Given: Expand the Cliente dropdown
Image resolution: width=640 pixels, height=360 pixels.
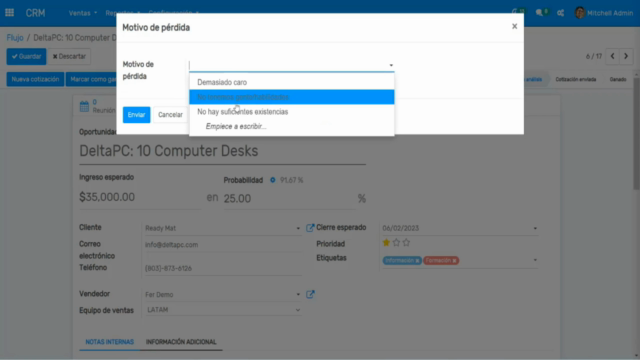Looking at the screenshot, I should point(298,229).
